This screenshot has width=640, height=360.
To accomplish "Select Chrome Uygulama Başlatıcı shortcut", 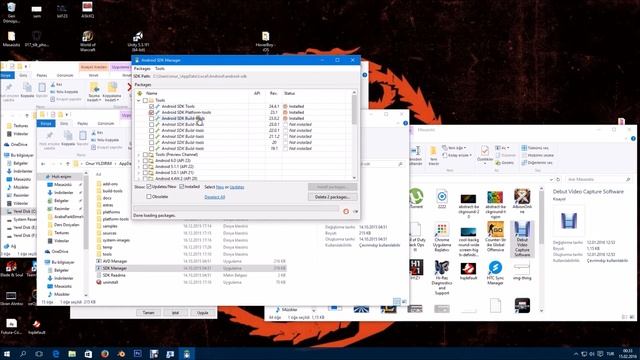I will pos(442,238).
